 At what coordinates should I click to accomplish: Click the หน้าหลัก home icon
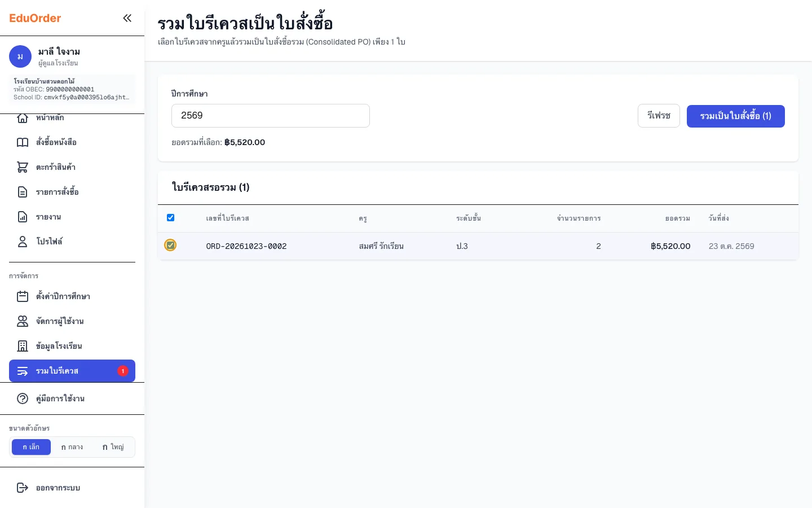coord(23,118)
